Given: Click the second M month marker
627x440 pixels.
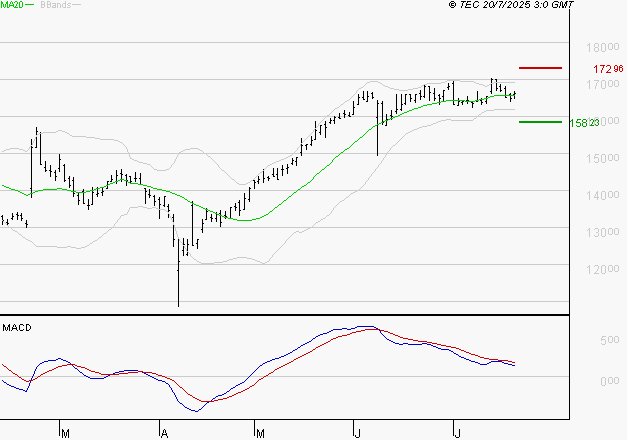Looking at the screenshot, I should (260, 434).
